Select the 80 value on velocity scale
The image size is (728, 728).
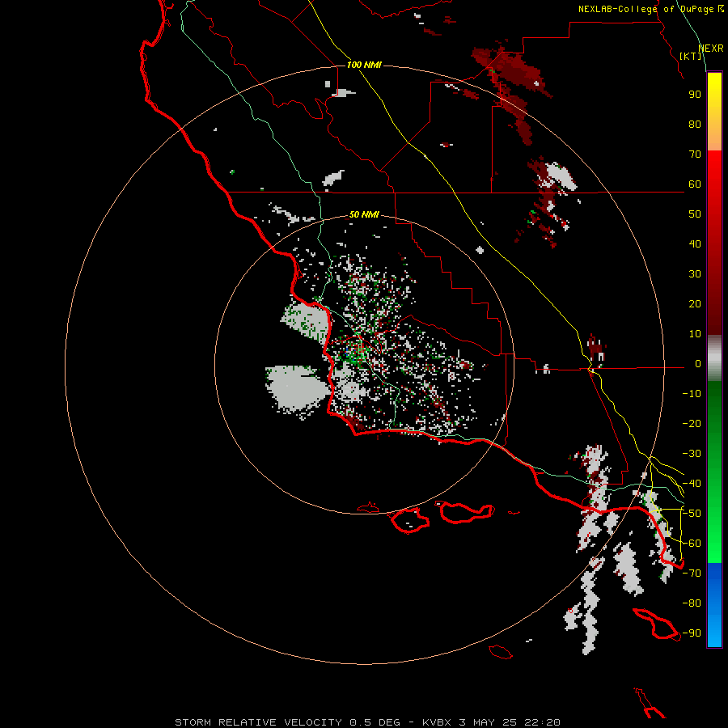tap(695, 124)
